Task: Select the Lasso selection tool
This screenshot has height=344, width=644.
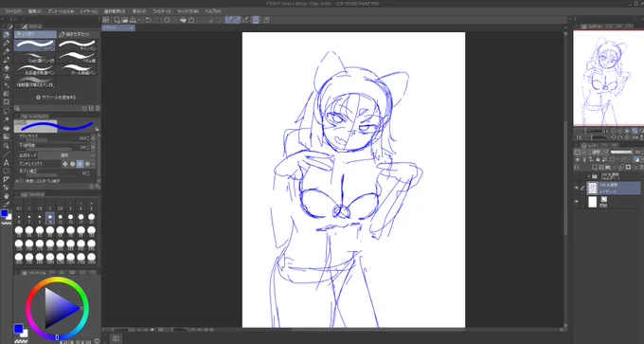Action: [x=7, y=111]
